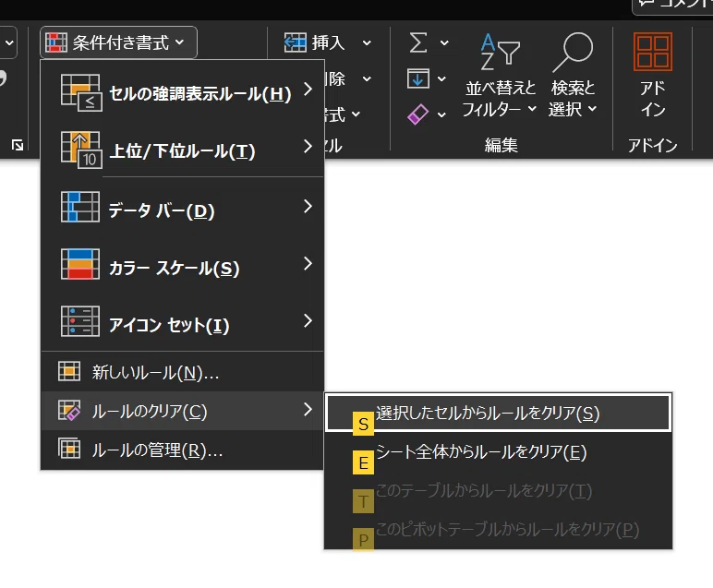Click the AutoSum sigma icon
713x588 pixels.
[x=417, y=42]
